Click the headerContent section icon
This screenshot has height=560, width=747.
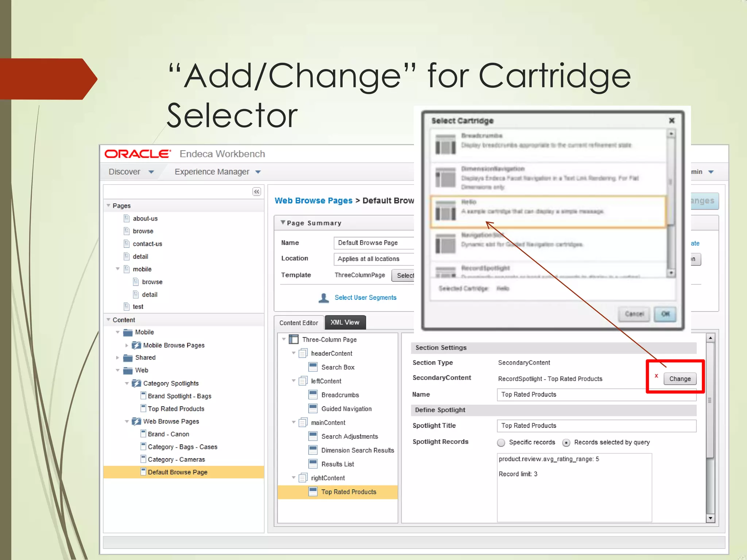[x=303, y=353]
